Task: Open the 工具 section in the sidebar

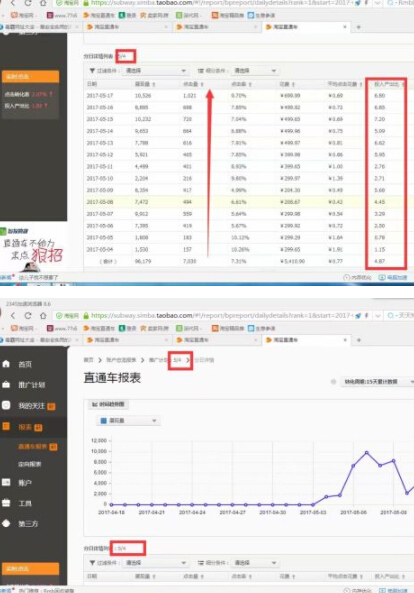Action: pyautogui.click(x=25, y=503)
